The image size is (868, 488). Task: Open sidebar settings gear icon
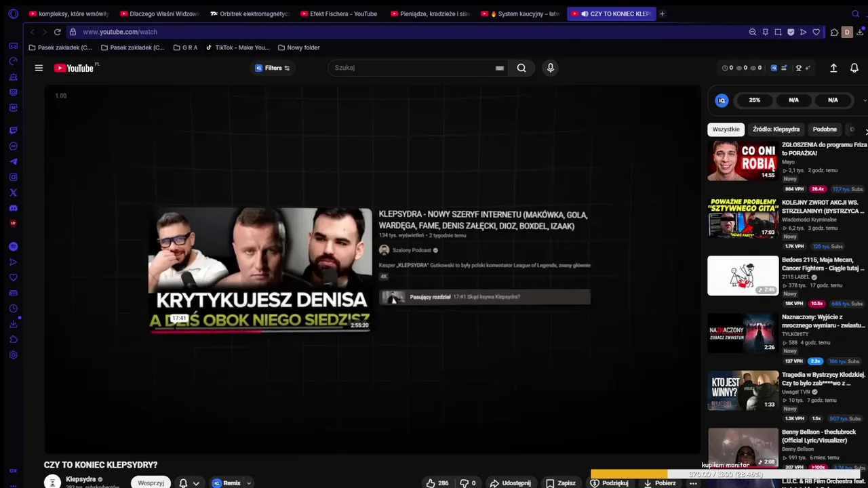pyautogui.click(x=13, y=355)
